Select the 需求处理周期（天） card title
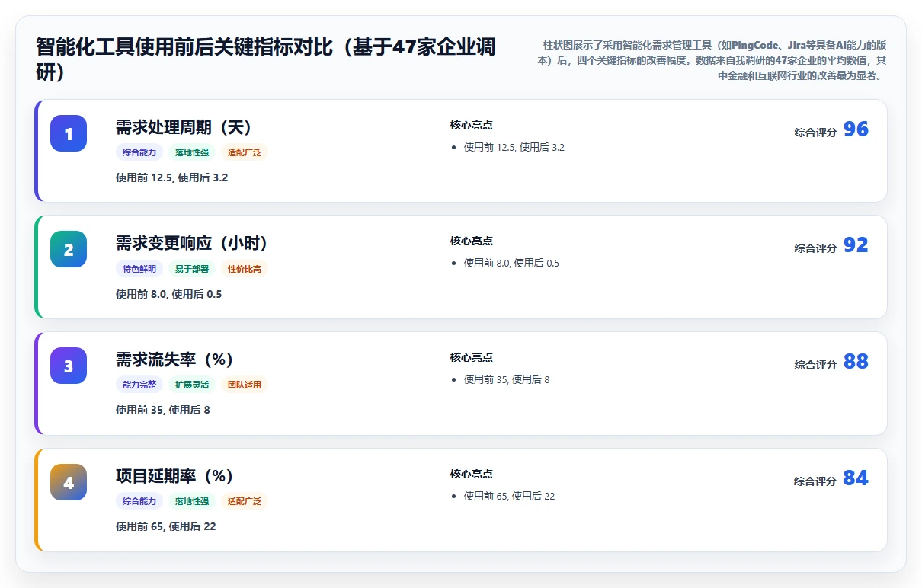This screenshot has width=922, height=588. click(184, 127)
